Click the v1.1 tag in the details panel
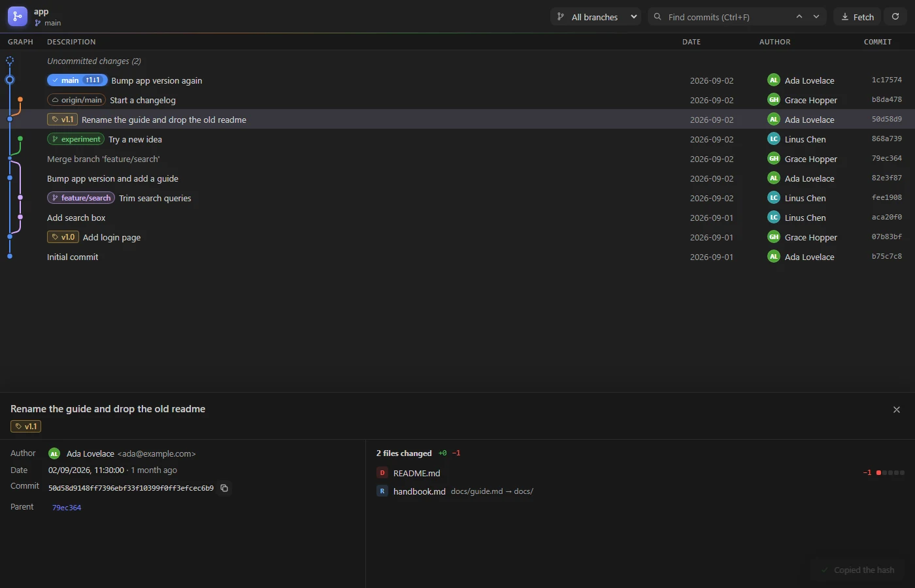915x588 pixels. [x=26, y=427]
